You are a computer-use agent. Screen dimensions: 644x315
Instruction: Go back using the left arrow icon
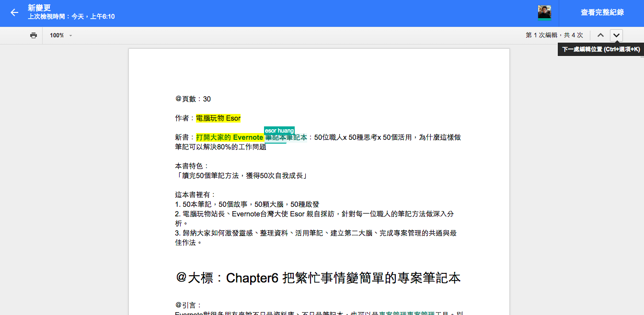pos(14,13)
